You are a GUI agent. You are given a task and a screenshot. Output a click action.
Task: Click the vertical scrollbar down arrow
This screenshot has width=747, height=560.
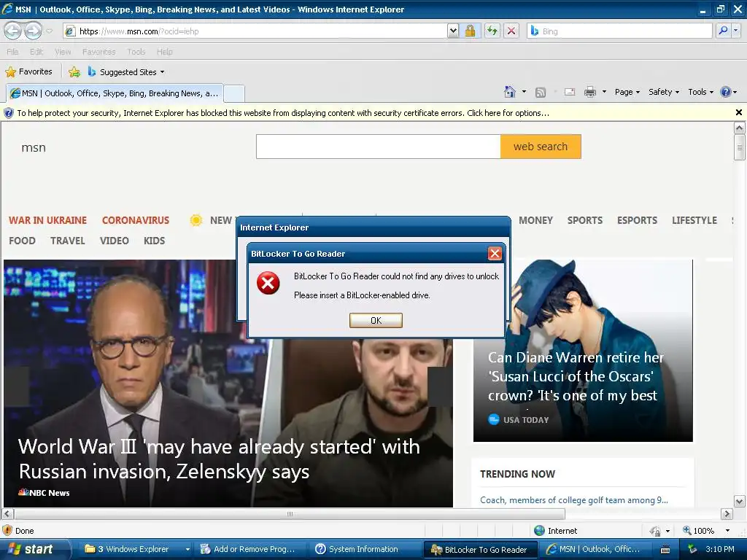point(739,501)
